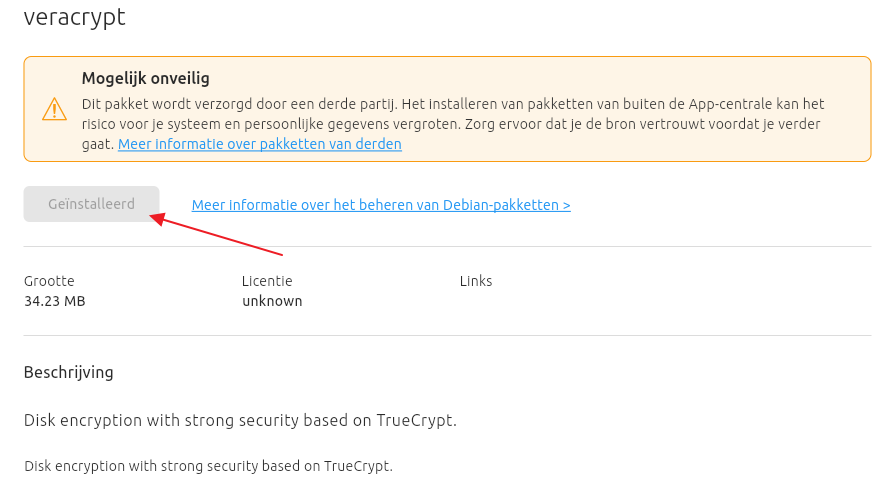Click the word App-centrale in the warning
This screenshot has height=500, width=891.
click(717, 104)
